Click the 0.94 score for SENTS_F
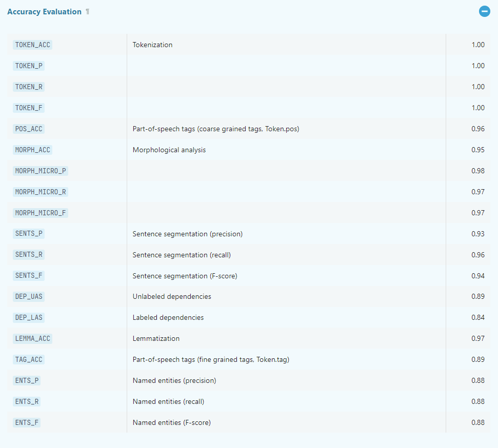 (x=478, y=276)
